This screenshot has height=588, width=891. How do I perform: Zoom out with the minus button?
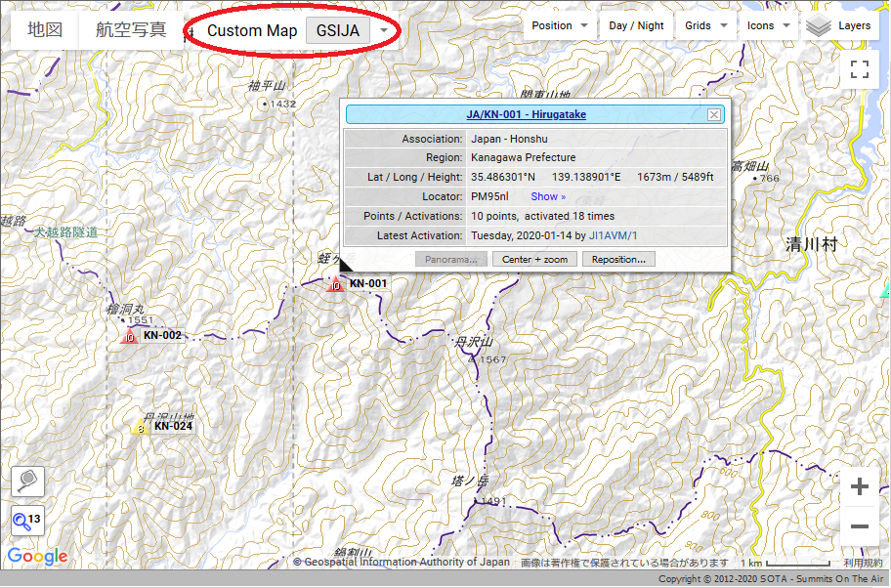pos(859,526)
